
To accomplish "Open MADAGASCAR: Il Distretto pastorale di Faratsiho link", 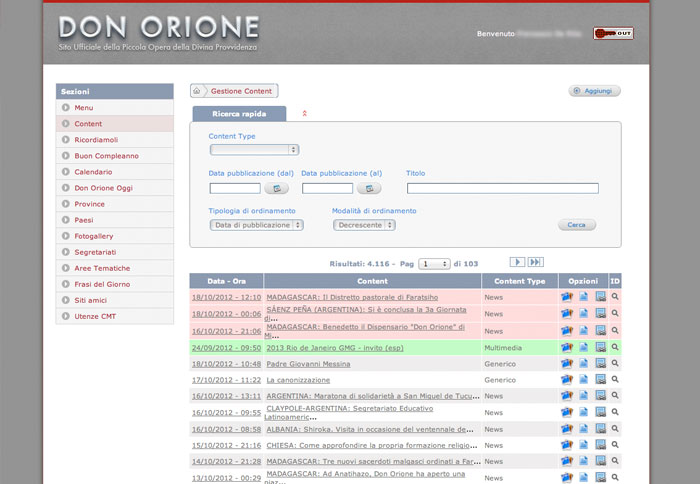I will (x=352, y=297).
